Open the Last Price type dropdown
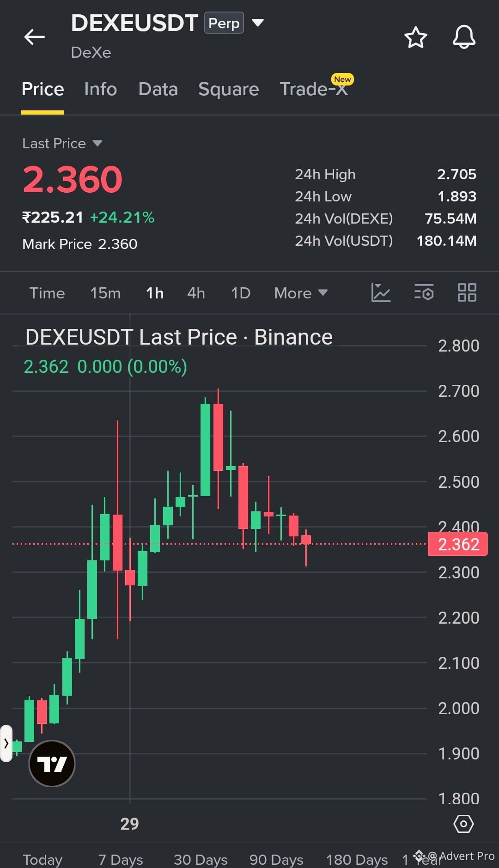The height and width of the screenshot is (868, 499). tap(97, 143)
